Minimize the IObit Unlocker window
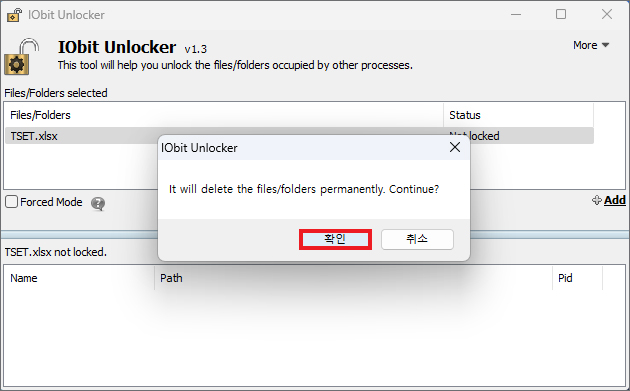The height and width of the screenshot is (391, 630). [516, 14]
